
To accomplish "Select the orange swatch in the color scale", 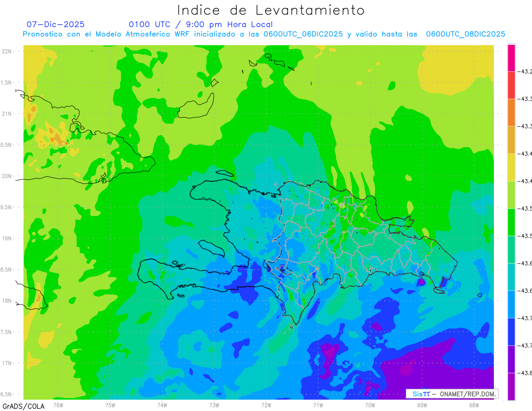I will tap(511, 112).
